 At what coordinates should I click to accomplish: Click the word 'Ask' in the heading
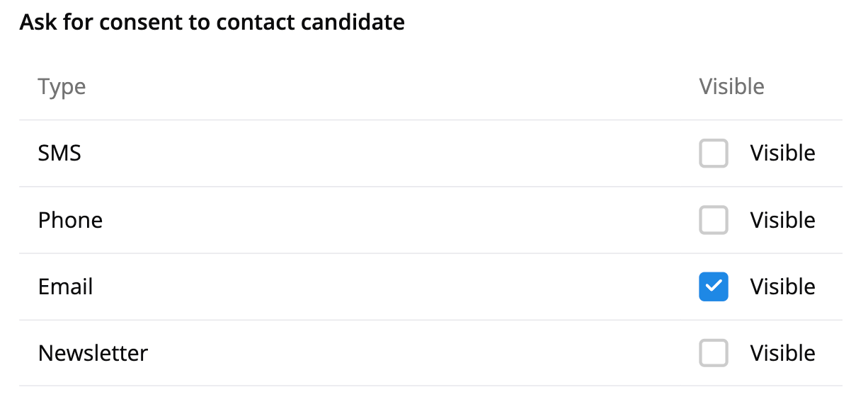pyautogui.click(x=37, y=23)
